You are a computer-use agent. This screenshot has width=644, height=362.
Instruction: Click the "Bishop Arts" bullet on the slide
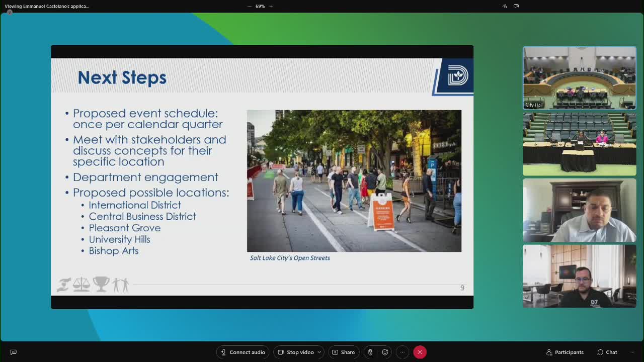114,251
